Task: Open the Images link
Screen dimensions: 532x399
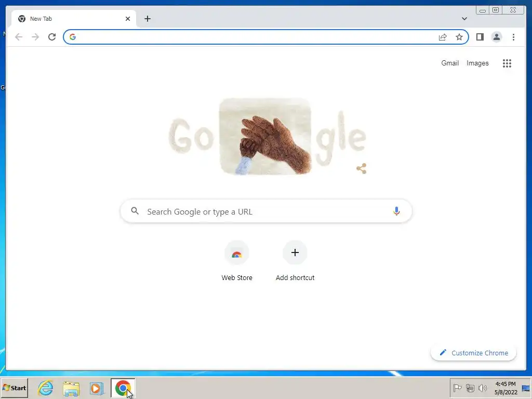Action: coord(477,63)
